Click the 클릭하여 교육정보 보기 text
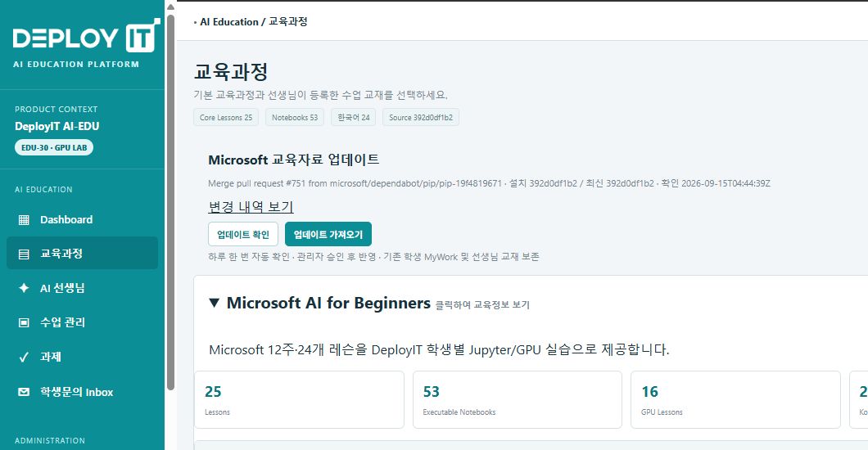 [482, 305]
